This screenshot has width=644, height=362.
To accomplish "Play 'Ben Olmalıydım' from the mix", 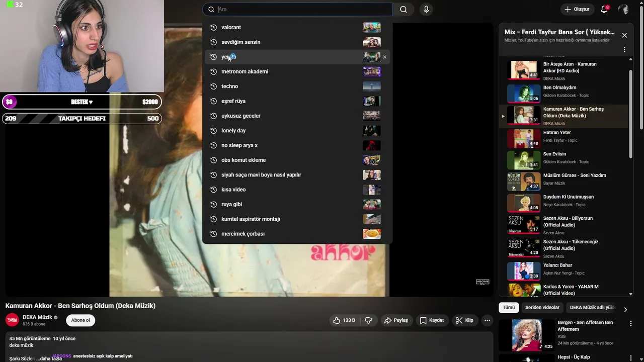I will pyautogui.click(x=563, y=93).
